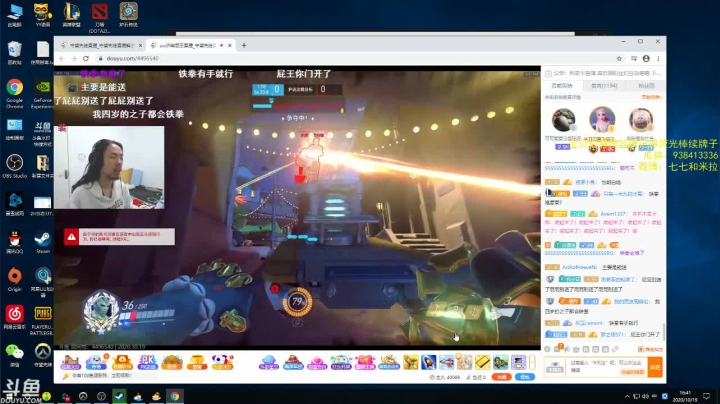720x404 pixels.
Task: Open Chrome three-dot menu
Action: click(x=658, y=58)
